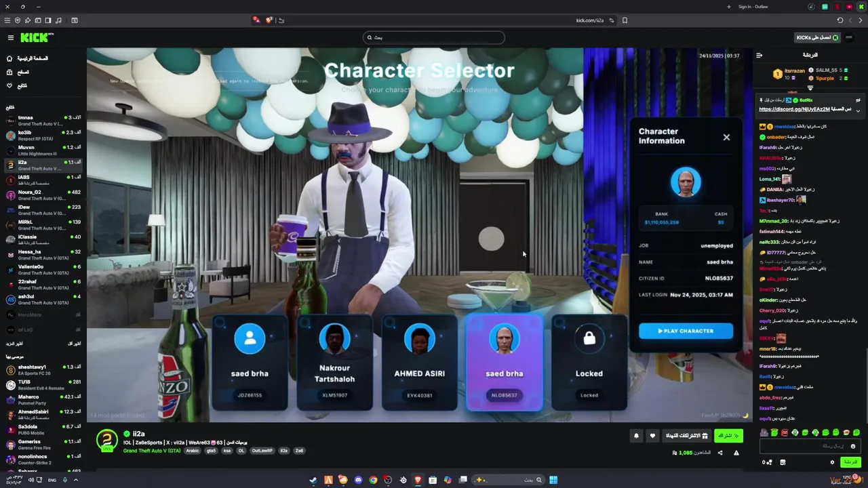Screen dimensions: 868x488
Task: Select the saed brha JDZ66155 character card
Action: 250,363
